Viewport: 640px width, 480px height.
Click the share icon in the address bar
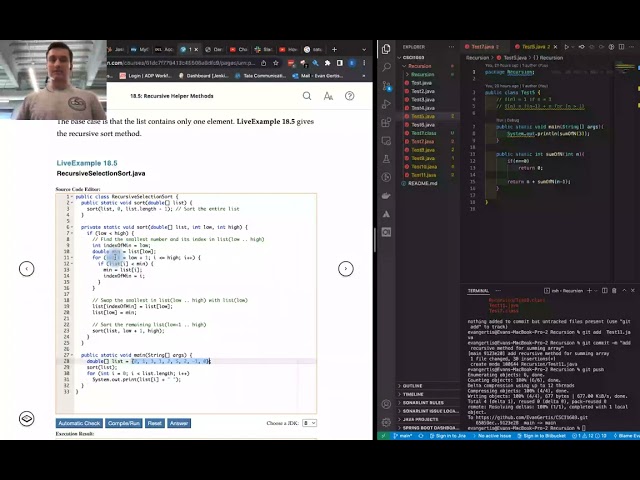[x=264, y=63]
